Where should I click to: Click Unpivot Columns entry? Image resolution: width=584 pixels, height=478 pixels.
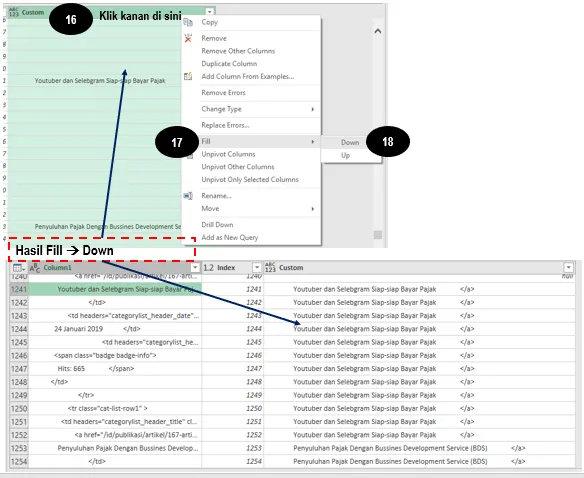click(x=228, y=154)
